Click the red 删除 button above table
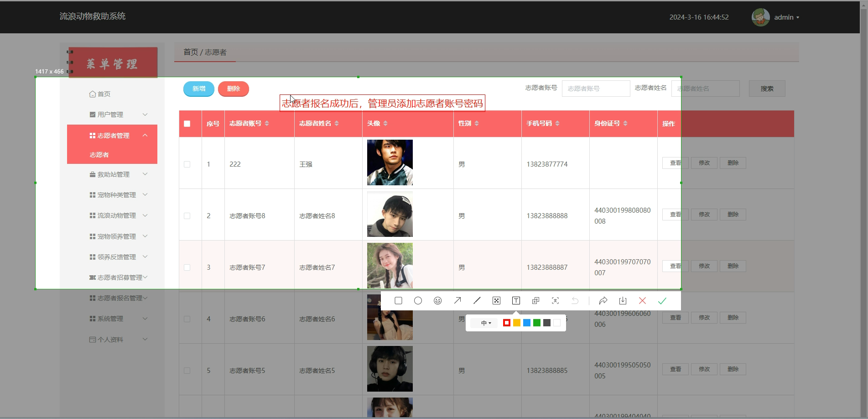This screenshot has width=868, height=419. pos(234,89)
